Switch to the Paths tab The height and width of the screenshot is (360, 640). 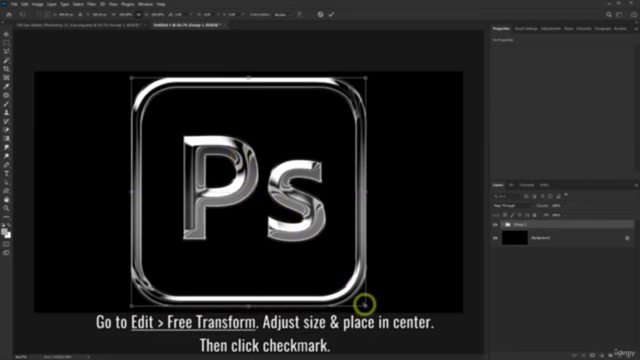pos(544,185)
